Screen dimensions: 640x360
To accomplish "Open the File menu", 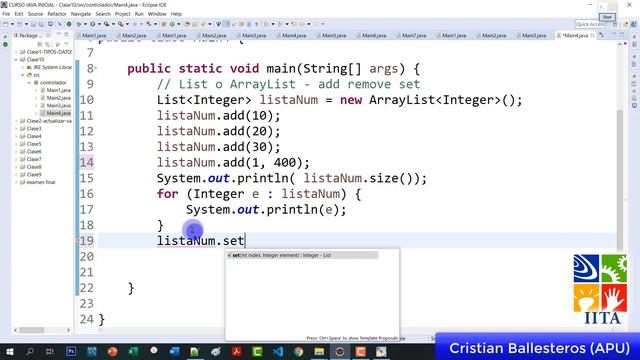I will click(x=6, y=14).
